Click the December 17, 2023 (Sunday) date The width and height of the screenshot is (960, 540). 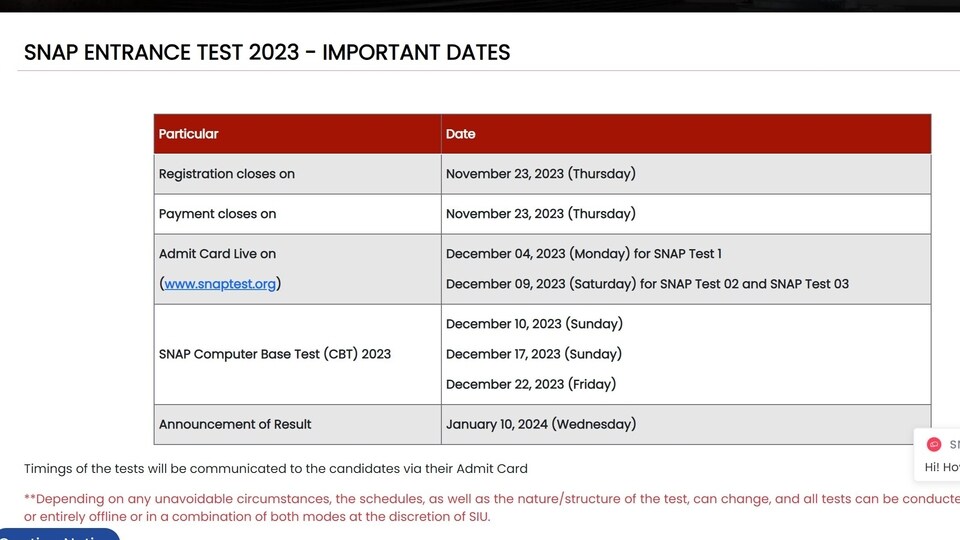click(x=533, y=354)
